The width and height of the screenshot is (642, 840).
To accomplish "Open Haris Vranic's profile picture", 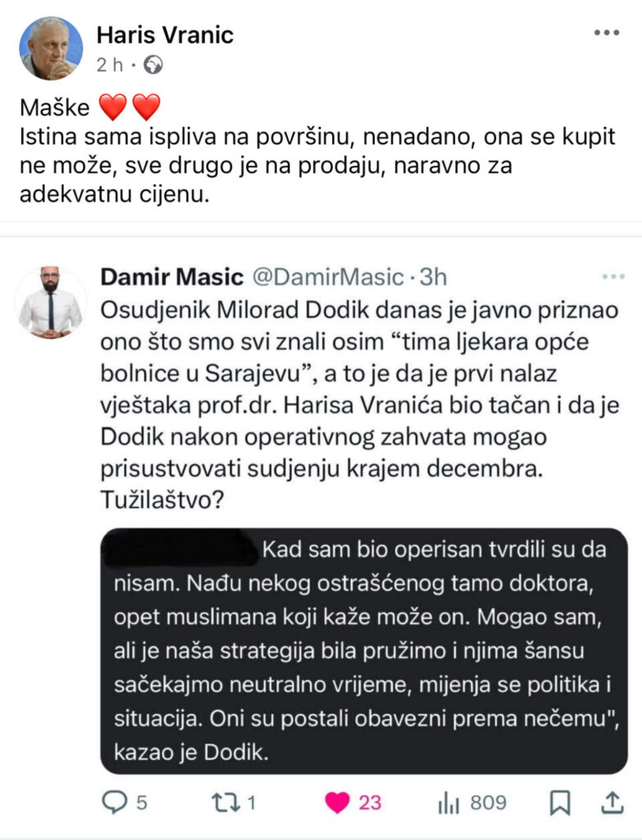I will point(51,48).
